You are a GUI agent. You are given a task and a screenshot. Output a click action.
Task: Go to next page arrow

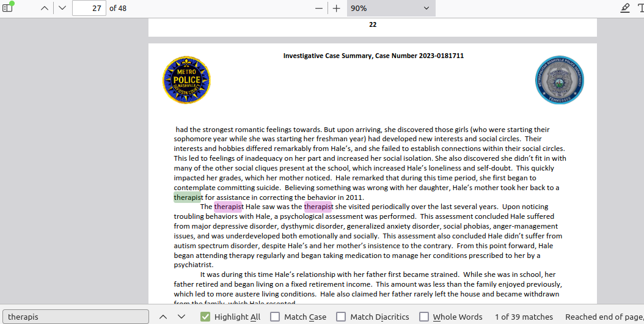click(62, 8)
